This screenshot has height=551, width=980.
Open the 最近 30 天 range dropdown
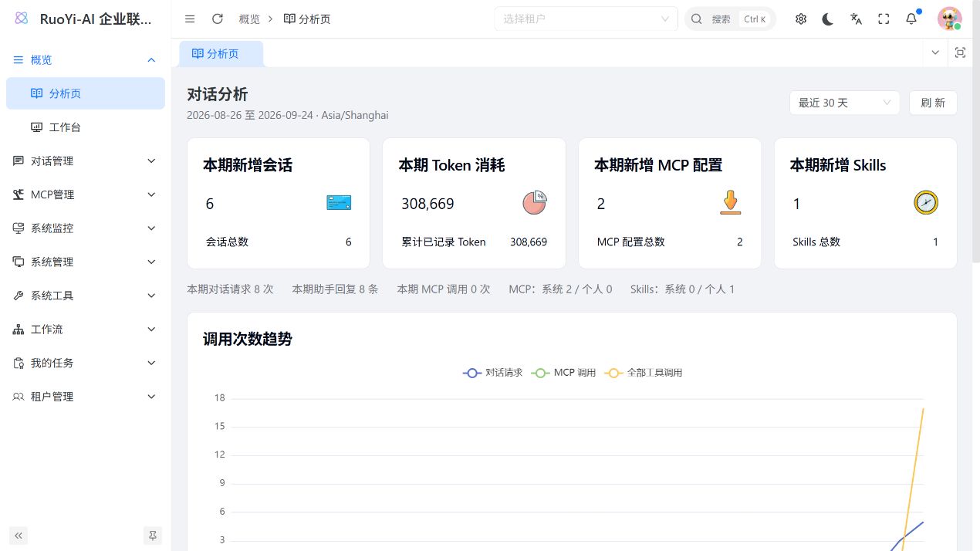click(x=844, y=103)
